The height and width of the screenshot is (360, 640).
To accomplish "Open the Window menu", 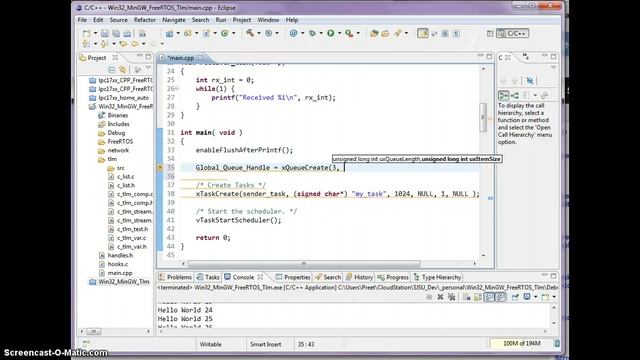I will (x=268, y=20).
